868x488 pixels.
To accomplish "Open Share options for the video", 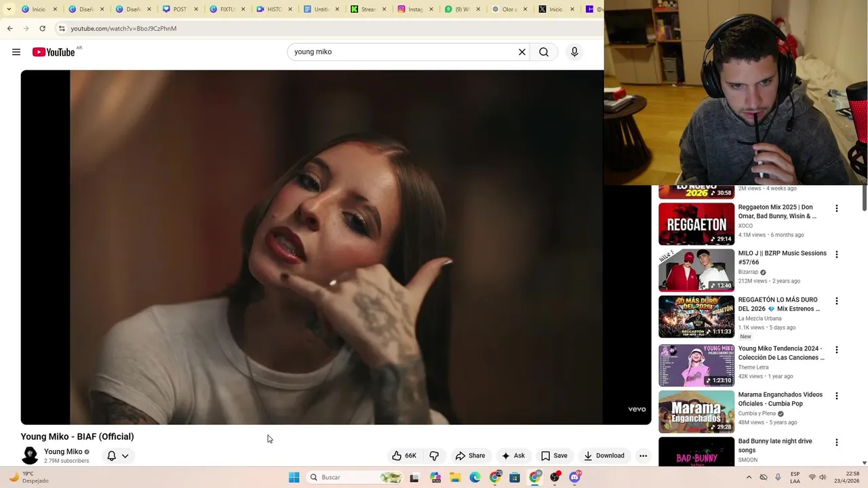I will click(x=471, y=455).
